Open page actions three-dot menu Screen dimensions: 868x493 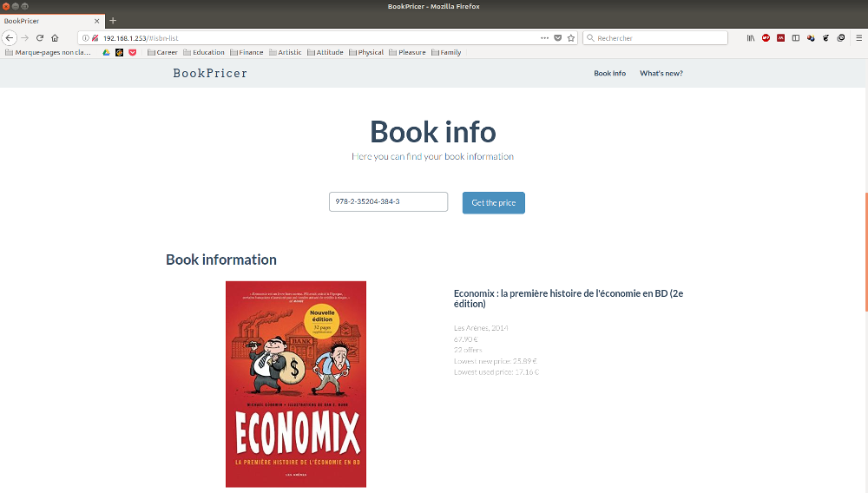coord(545,38)
